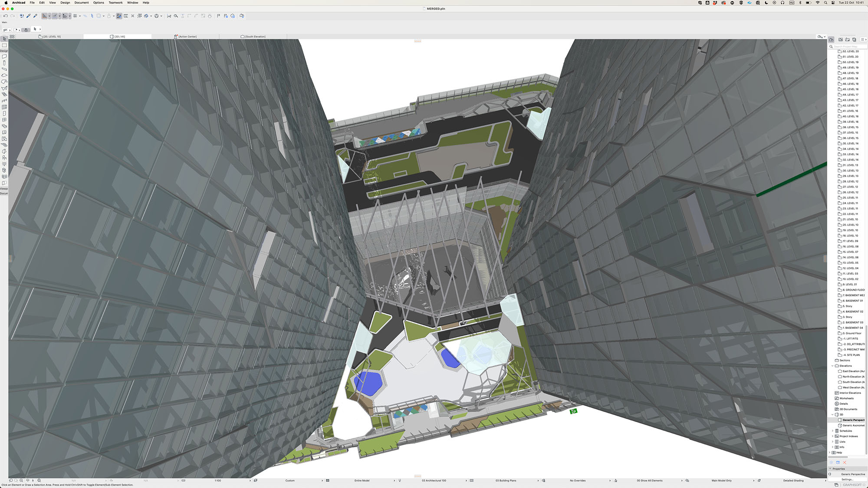This screenshot has width=868, height=488.
Task: Click the Settings... button
Action: click(x=847, y=479)
